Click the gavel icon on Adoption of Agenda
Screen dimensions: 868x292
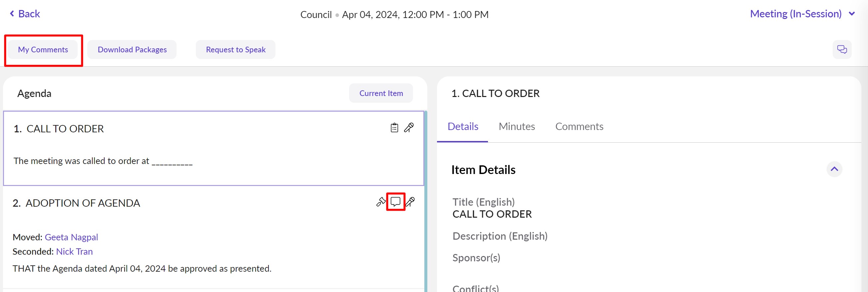(x=381, y=202)
